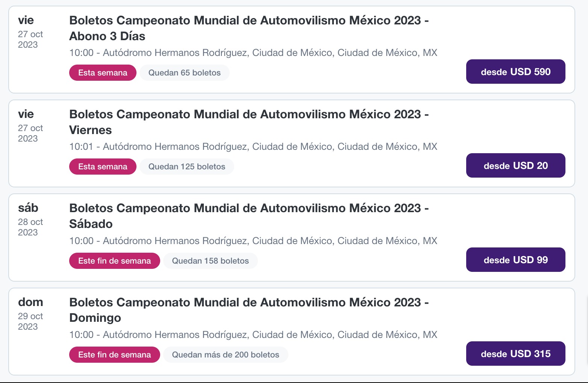Click the "sáb 28 oct 2023" date block

(x=30, y=220)
